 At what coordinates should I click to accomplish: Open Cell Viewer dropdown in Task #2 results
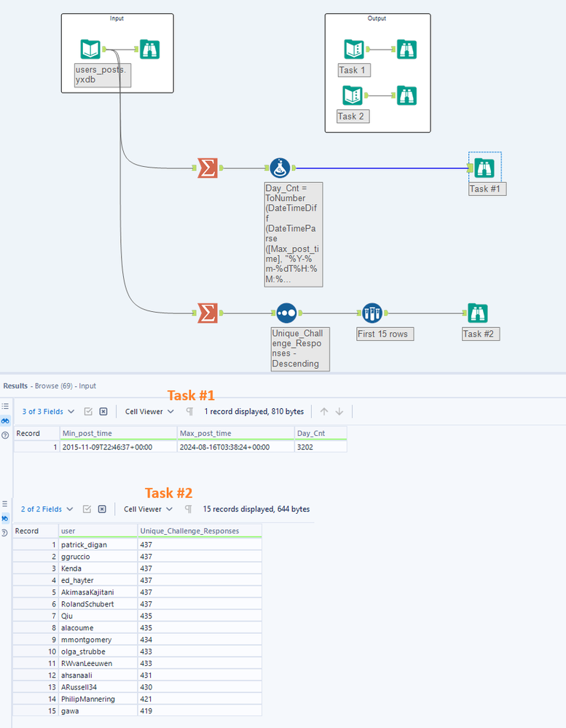[148, 509]
